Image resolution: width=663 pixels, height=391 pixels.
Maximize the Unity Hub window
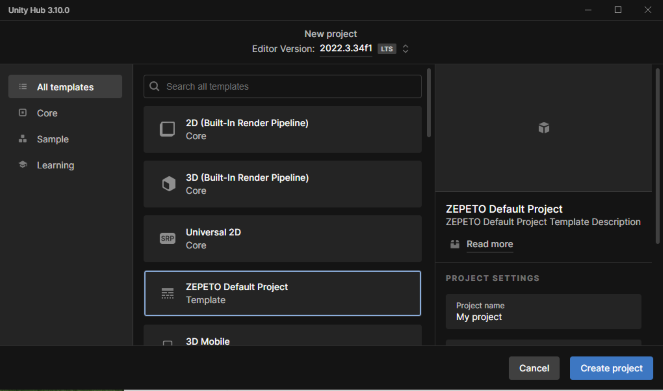(618, 10)
